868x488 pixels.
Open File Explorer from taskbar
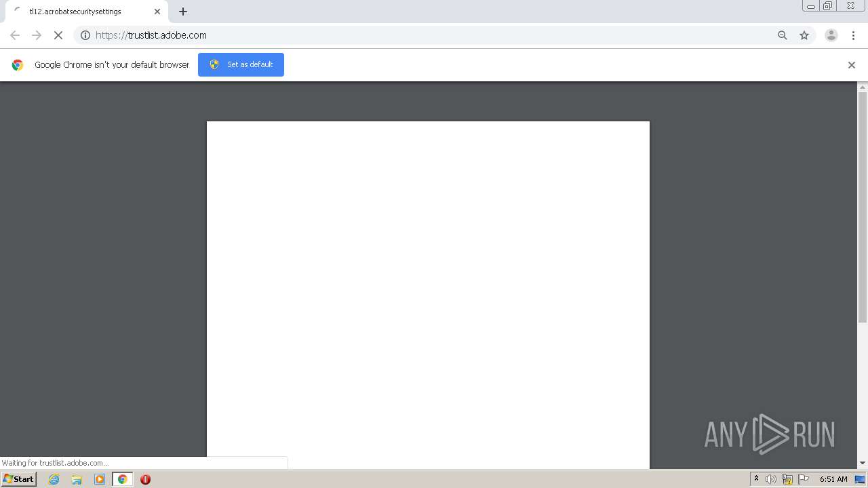[x=77, y=479]
